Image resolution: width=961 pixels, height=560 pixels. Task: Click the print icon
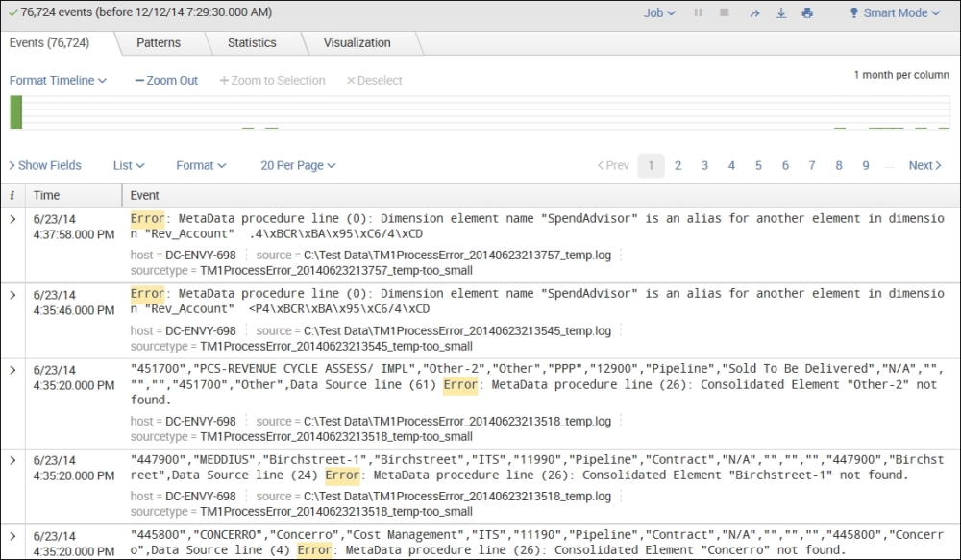(x=807, y=13)
